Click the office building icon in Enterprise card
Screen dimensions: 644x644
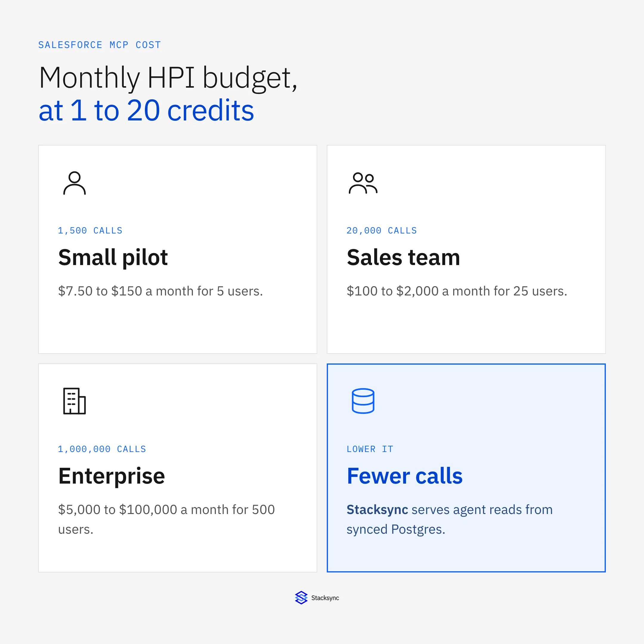click(75, 401)
